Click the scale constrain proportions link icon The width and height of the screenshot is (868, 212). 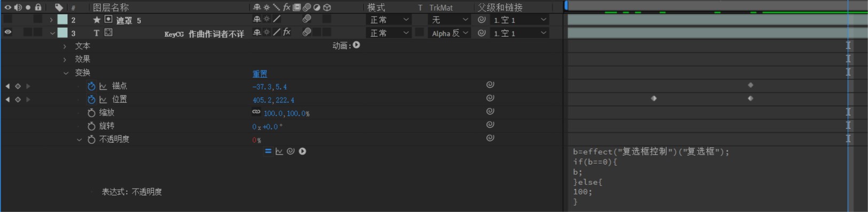256,112
